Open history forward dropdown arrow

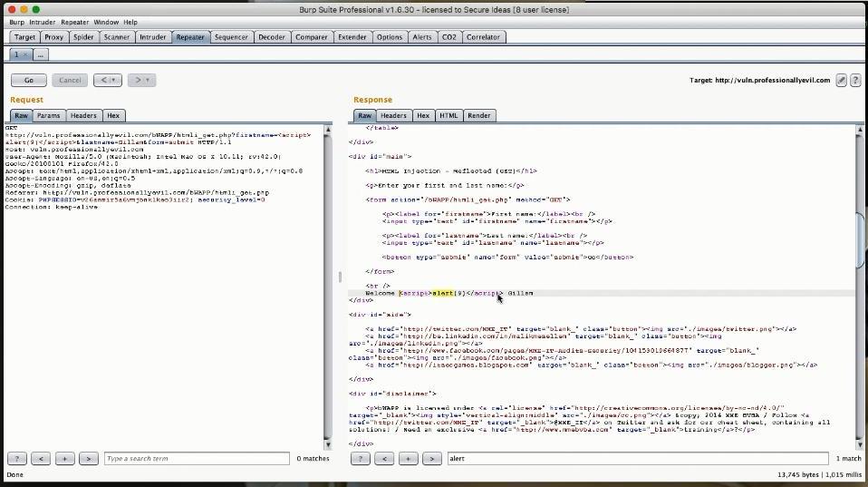(x=148, y=81)
